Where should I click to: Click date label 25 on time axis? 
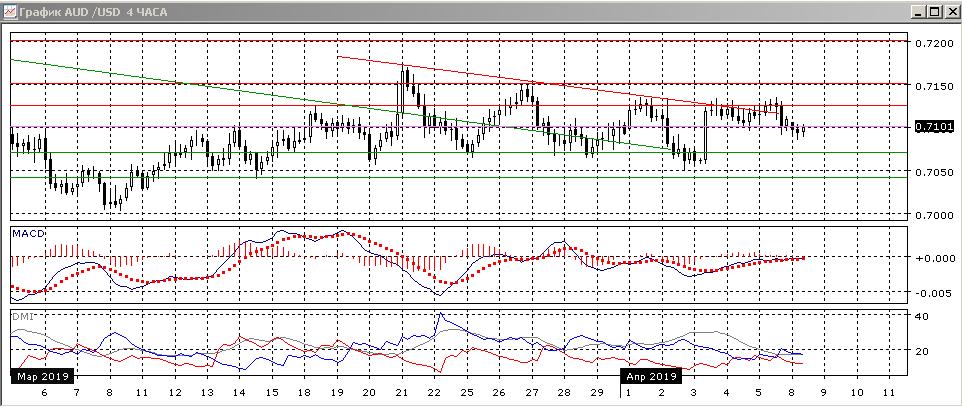pos(468,392)
